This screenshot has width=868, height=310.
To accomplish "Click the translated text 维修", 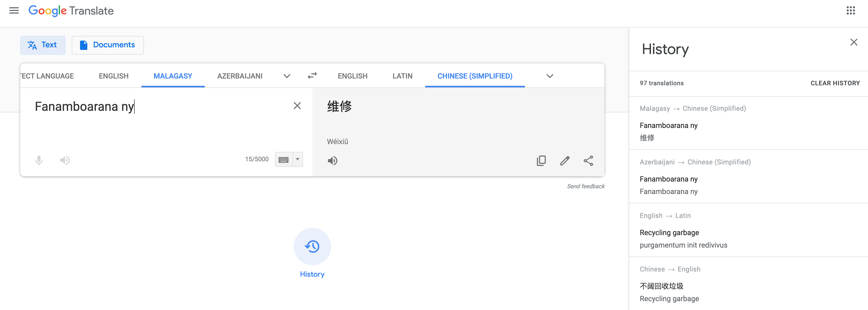I will [x=339, y=106].
